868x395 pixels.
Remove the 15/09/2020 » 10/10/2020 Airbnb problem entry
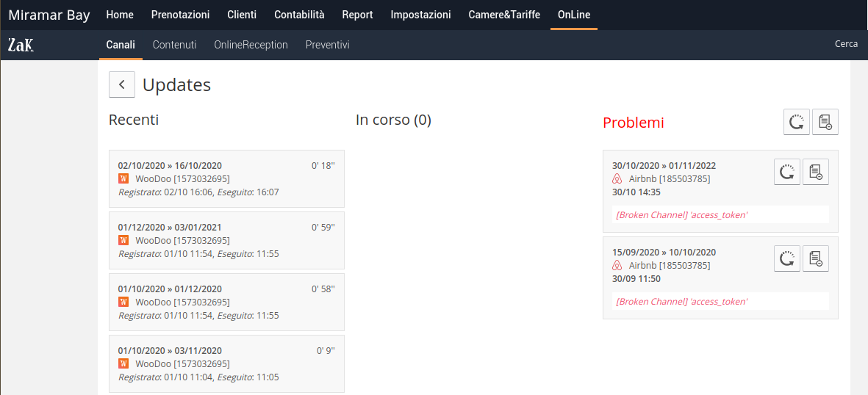(x=815, y=258)
